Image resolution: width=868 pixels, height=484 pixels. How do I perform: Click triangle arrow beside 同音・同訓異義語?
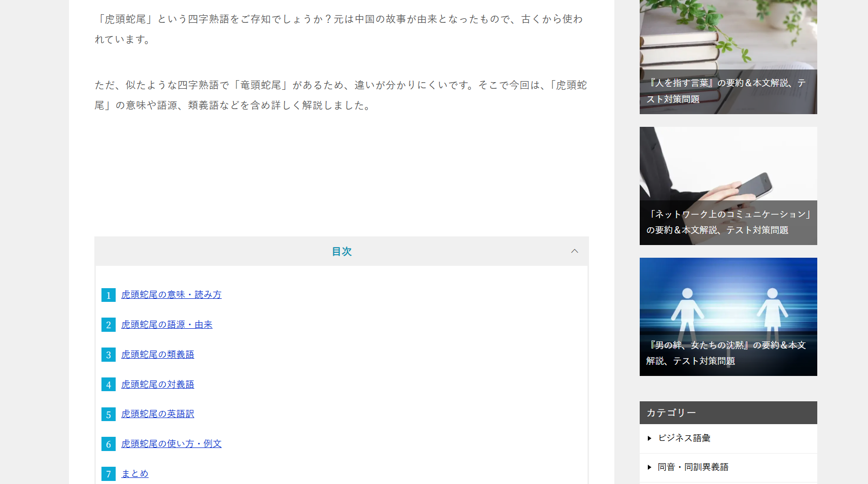(649, 467)
